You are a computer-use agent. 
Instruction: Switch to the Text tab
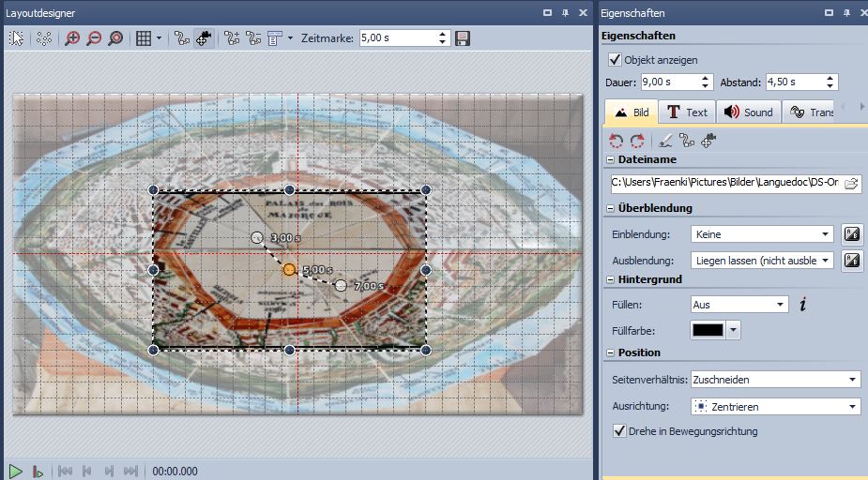(x=686, y=112)
